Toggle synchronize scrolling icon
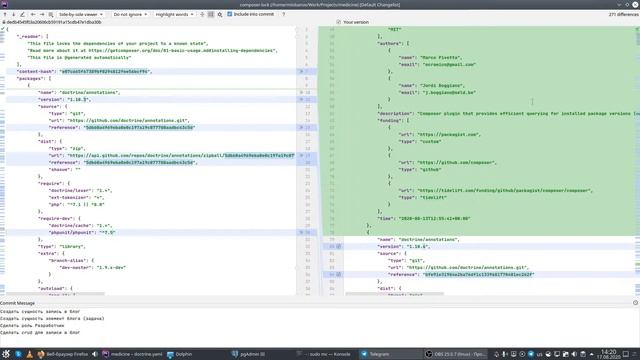640x360 pixels. point(211,14)
